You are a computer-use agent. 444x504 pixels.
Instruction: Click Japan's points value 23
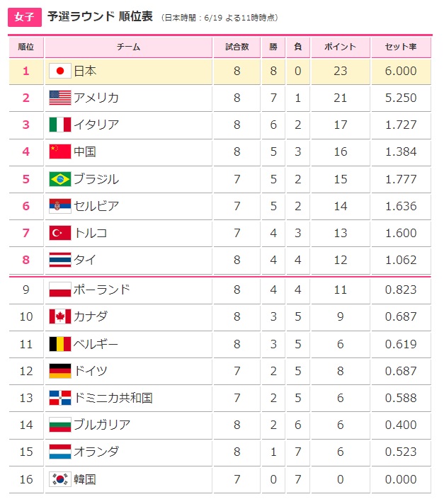(340, 71)
